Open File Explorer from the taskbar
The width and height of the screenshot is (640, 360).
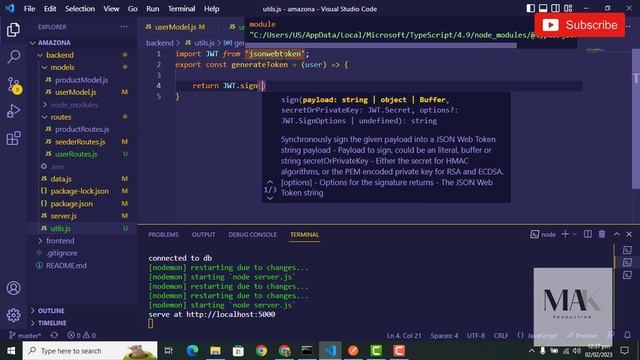click(x=215, y=351)
